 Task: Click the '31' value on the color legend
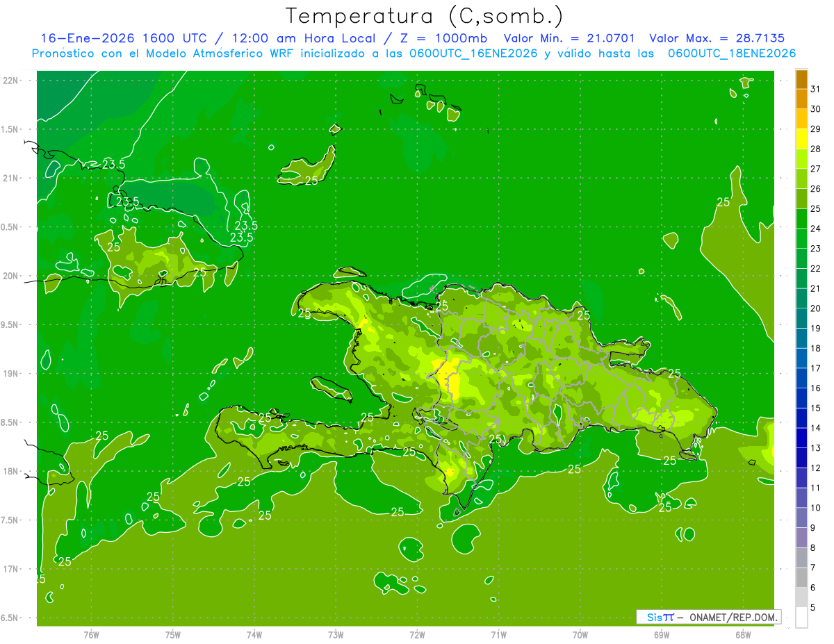(815, 89)
